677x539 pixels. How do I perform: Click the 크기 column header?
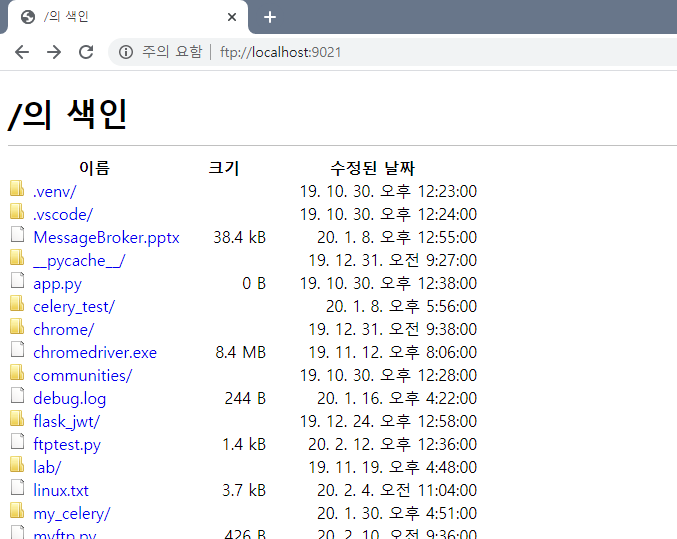pyautogui.click(x=224, y=168)
